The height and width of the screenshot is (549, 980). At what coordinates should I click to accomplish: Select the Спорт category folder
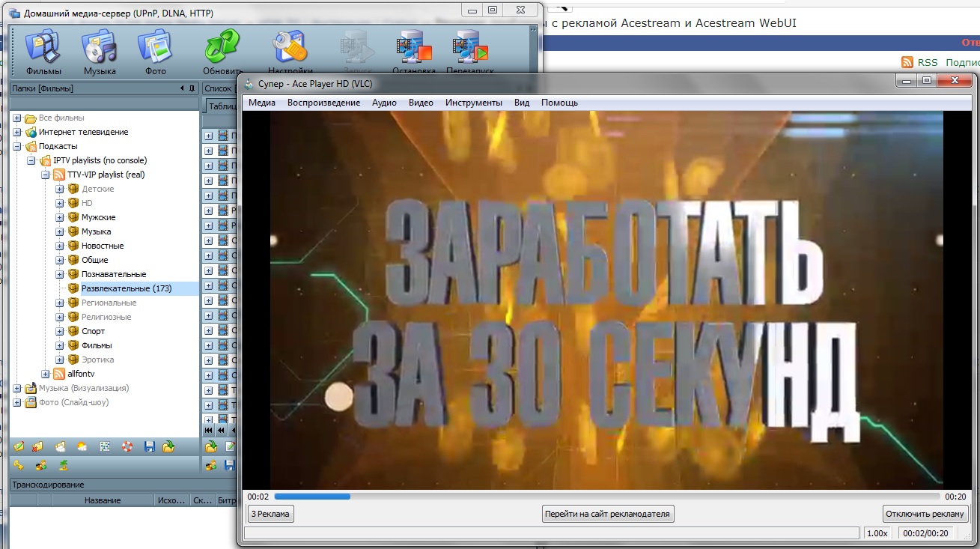click(x=93, y=331)
